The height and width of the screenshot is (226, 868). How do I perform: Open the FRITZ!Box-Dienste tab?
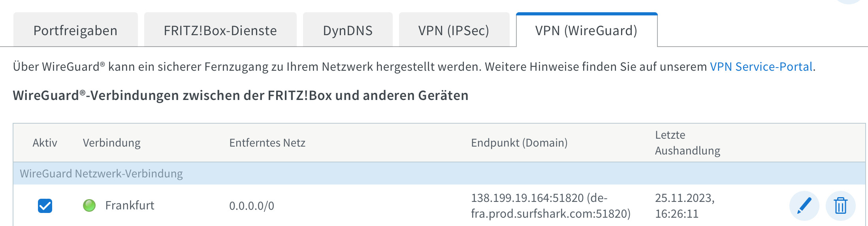pos(220,30)
